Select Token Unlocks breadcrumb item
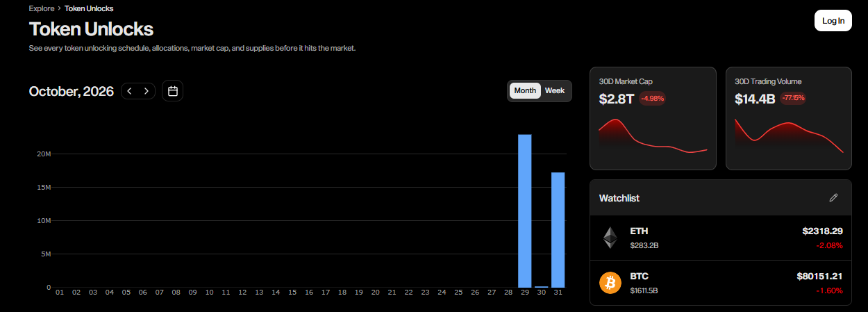This screenshot has width=868, height=312. [x=89, y=9]
